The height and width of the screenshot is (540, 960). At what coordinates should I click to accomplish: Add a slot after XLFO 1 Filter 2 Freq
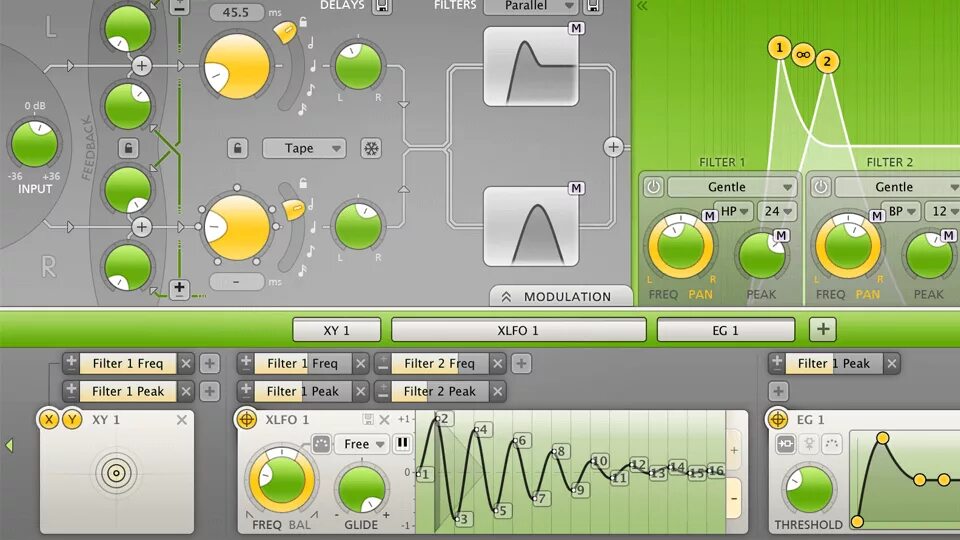coord(521,364)
